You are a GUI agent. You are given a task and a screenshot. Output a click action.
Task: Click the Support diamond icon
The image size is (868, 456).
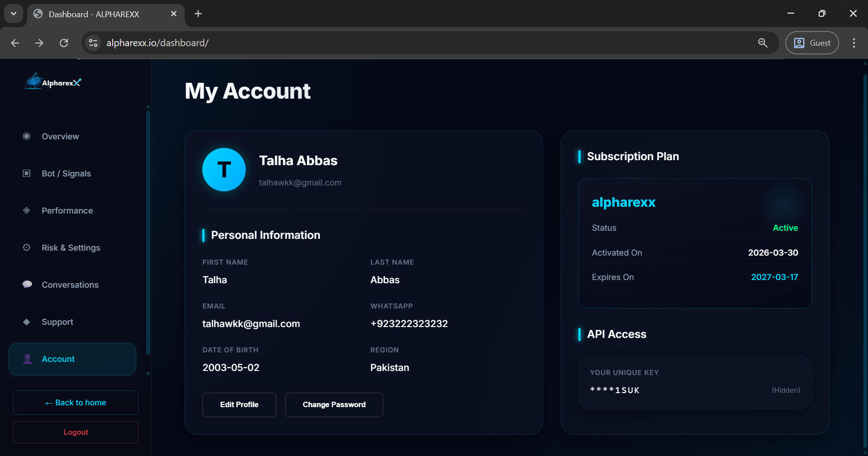27,322
